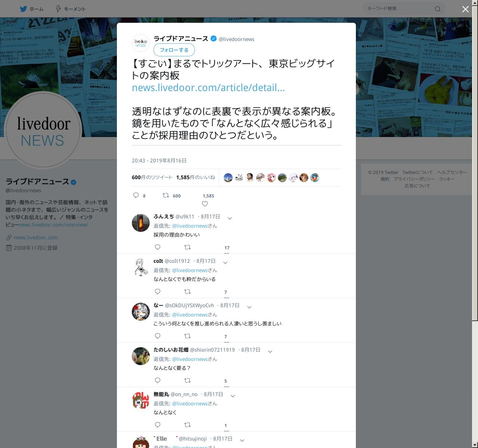Toggle follow with フォローする button
Image resolution: width=478 pixels, height=448 pixels.
(174, 50)
